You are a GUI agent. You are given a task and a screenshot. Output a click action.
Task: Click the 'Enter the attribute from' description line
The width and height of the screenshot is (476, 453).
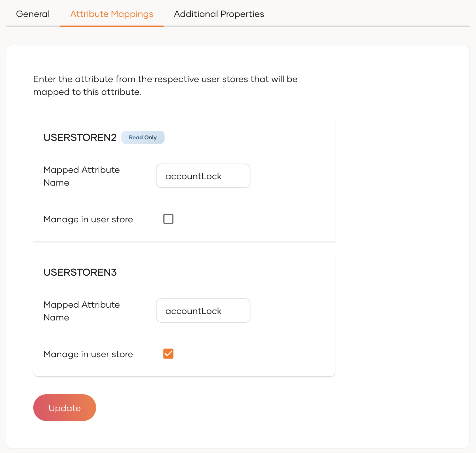point(165,79)
